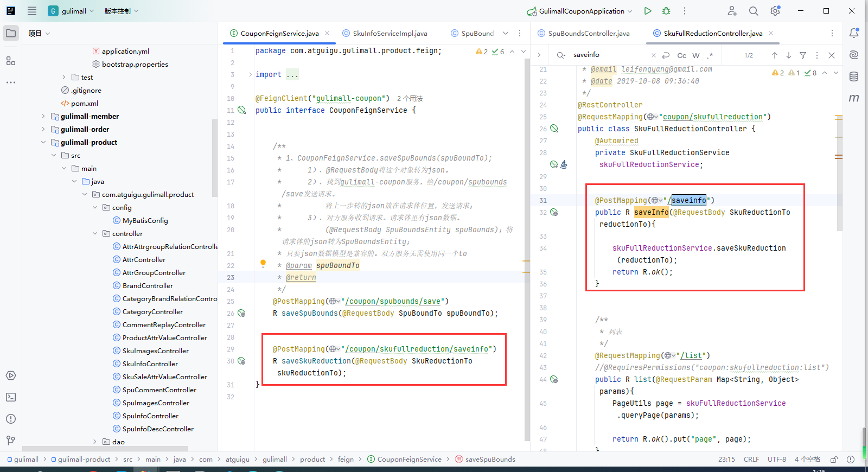The height and width of the screenshot is (472, 868).
Task: Toggle Words (W) search option
Action: tap(696, 55)
